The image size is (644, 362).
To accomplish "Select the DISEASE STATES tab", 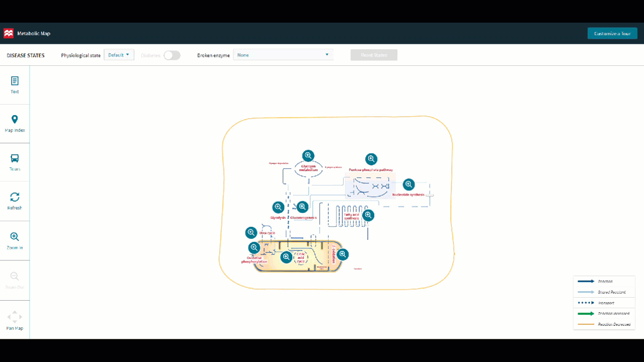I will (x=25, y=55).
